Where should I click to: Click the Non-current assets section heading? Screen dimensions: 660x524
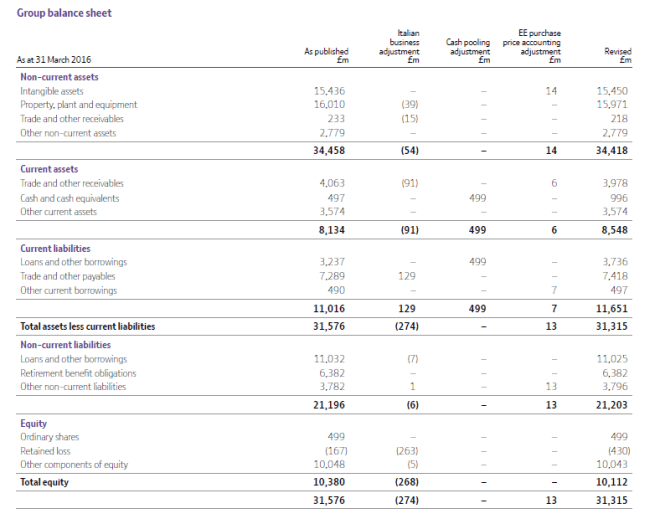[x=59, y=76]
